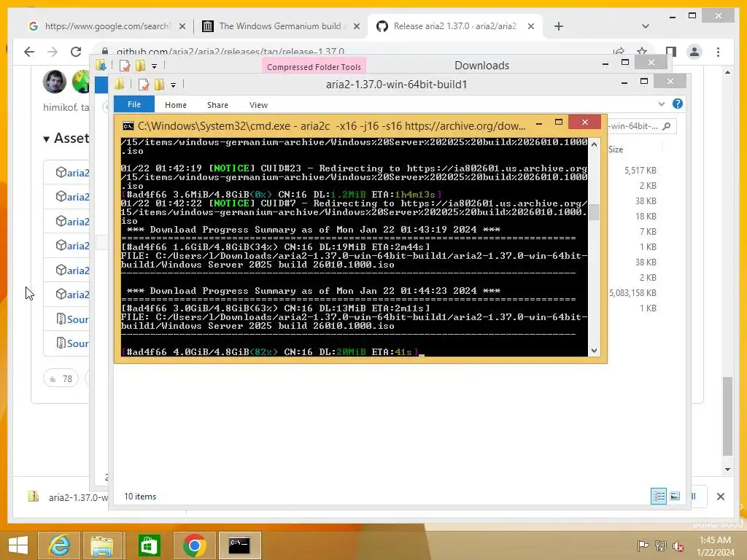This screenshot has width=747, height=560.
Task: Click search magnifier in aria2 folder search box
Action: (x=667, y=126)
